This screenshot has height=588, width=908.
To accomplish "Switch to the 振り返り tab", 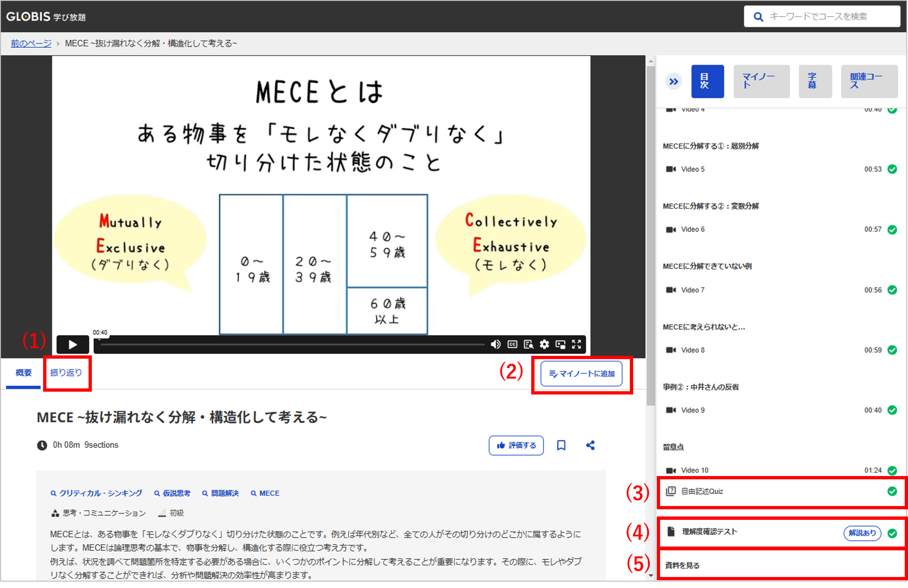I will [66, 372].
